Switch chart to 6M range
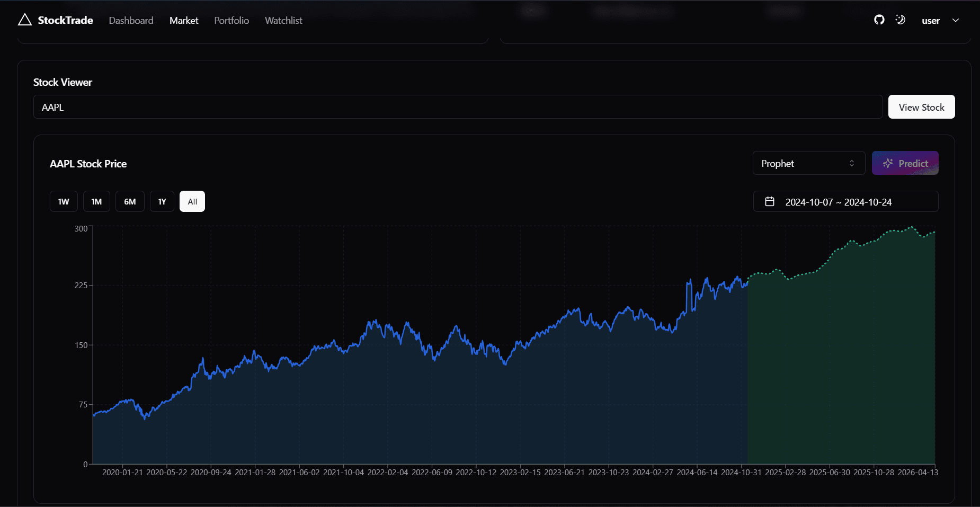 pyautogui.click(x=130, y=201)
